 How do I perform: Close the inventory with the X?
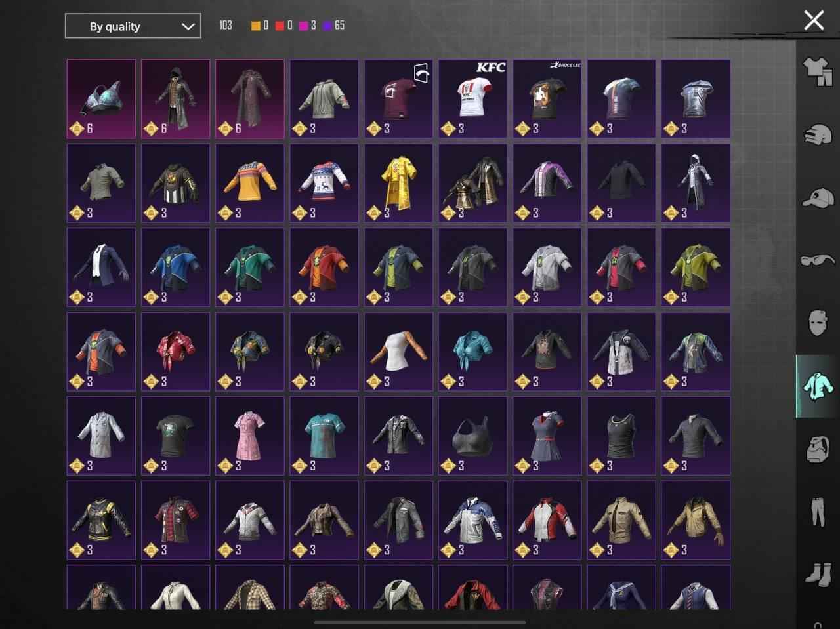(814, 20)
